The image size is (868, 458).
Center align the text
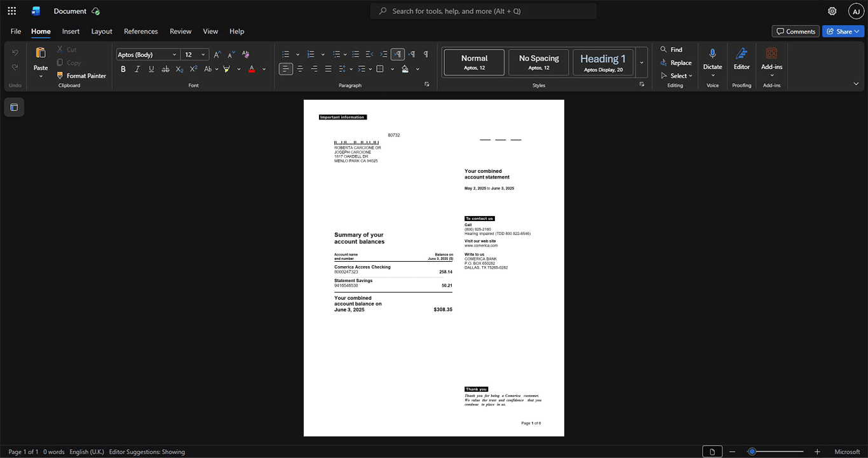(x=300, y=69)
